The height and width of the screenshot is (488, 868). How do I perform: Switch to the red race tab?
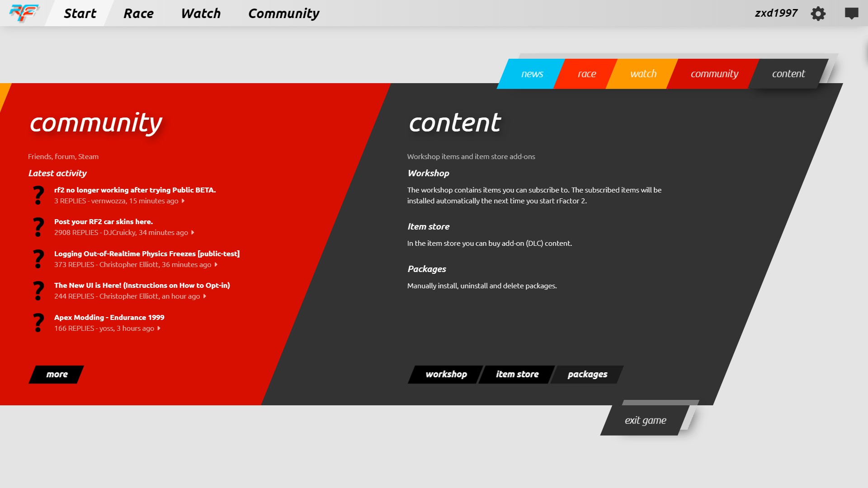coord(587,74)
